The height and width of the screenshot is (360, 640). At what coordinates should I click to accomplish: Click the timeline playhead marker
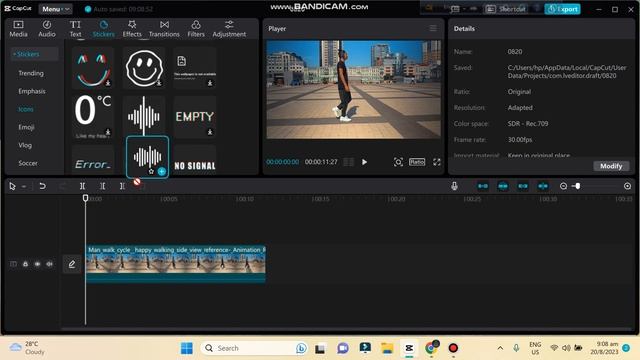pyautogui.click(x=85, y=198)
